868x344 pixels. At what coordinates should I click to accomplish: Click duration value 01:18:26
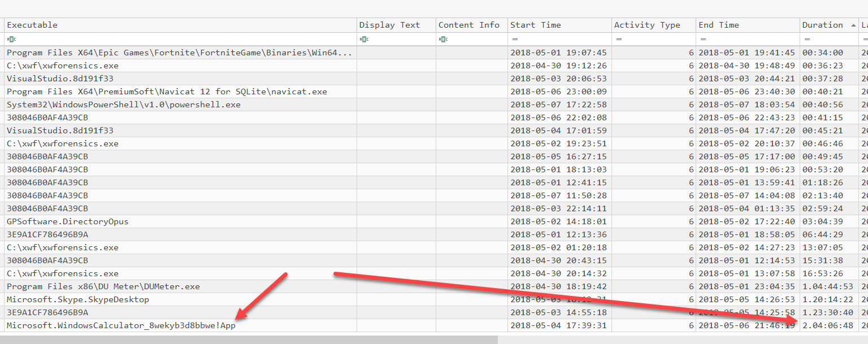click(822, 182)
